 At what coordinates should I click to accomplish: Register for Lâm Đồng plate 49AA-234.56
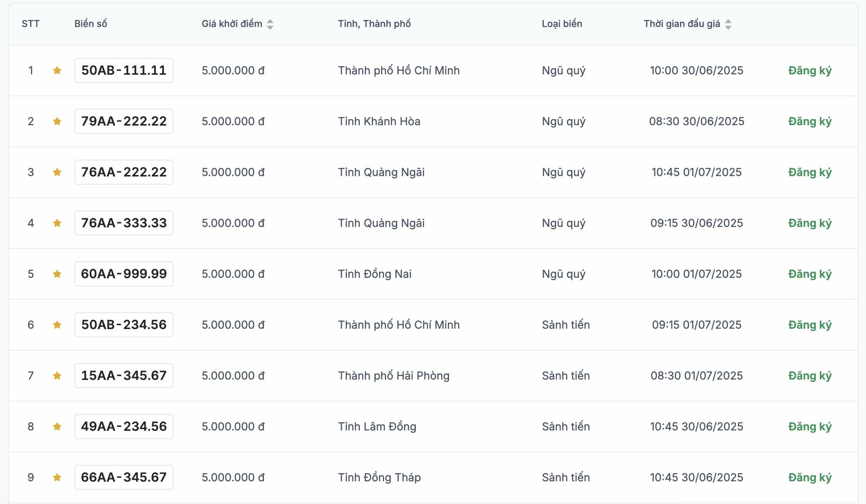click(x=810, y=427)
